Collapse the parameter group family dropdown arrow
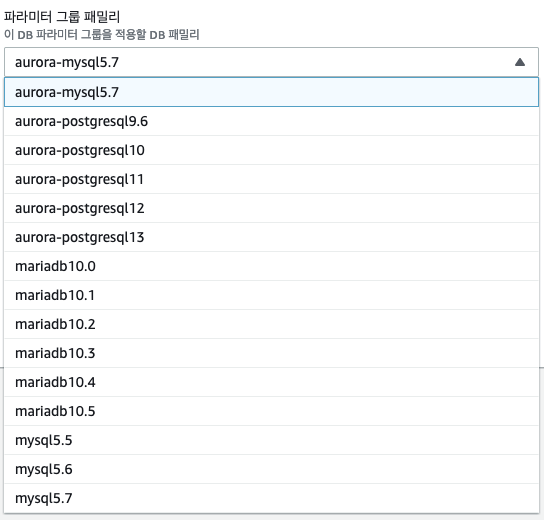544x520 pixels. click(519, 62)
